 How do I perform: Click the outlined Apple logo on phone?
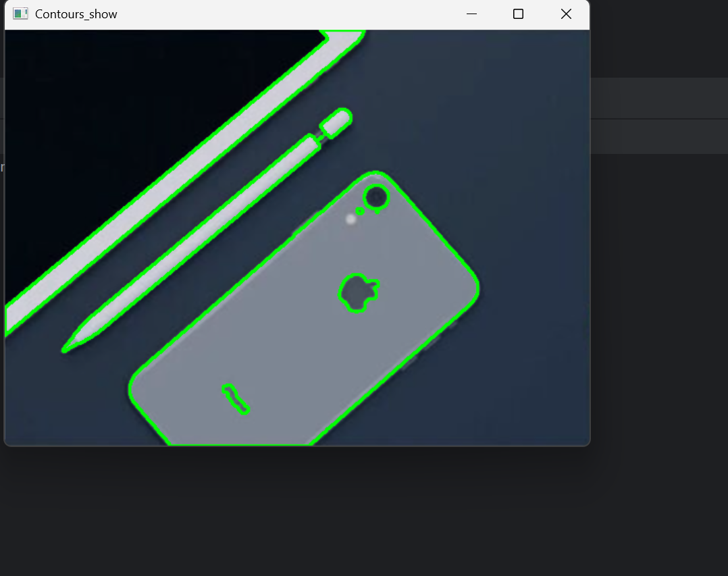point(358,292)
